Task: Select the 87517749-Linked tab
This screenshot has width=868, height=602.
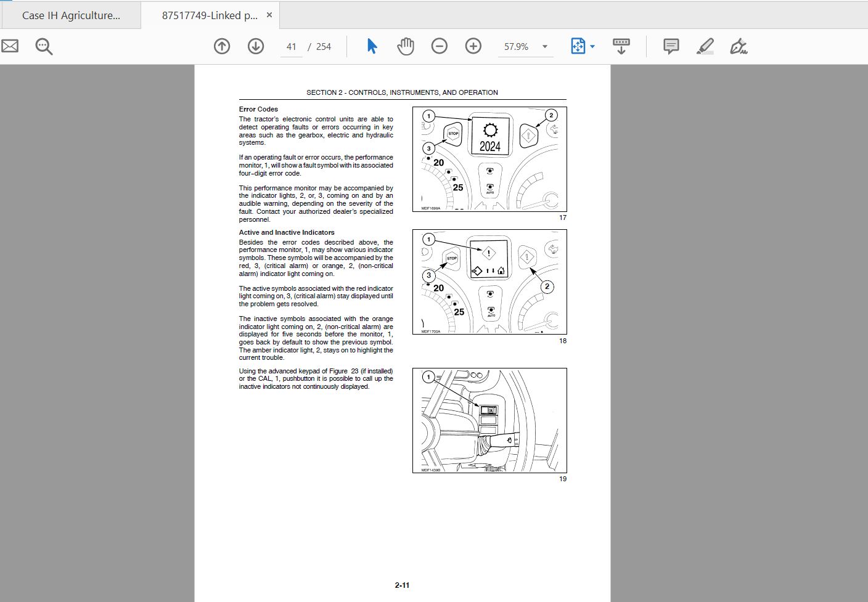Action: (x=210, y=15)
